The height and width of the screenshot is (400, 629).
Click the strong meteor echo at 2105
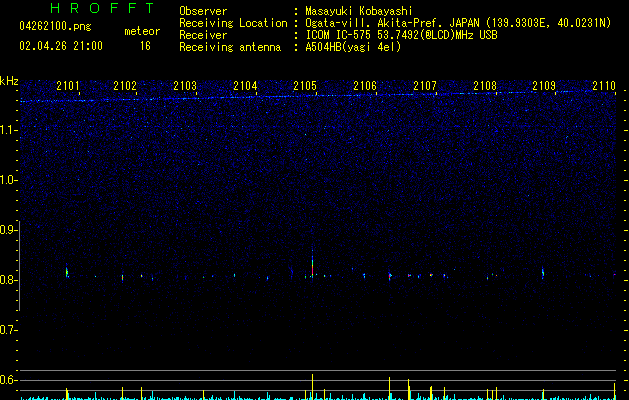pos(312,265)
